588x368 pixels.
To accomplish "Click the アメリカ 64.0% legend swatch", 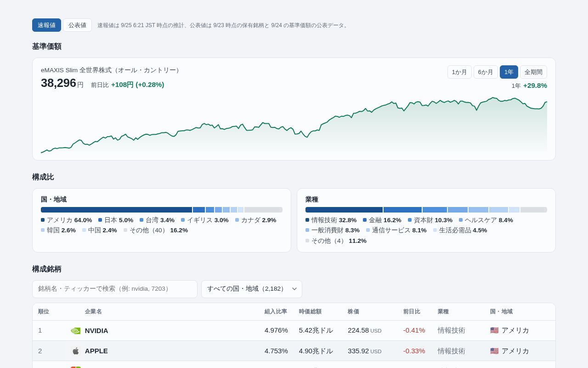I will pos(43,220).
